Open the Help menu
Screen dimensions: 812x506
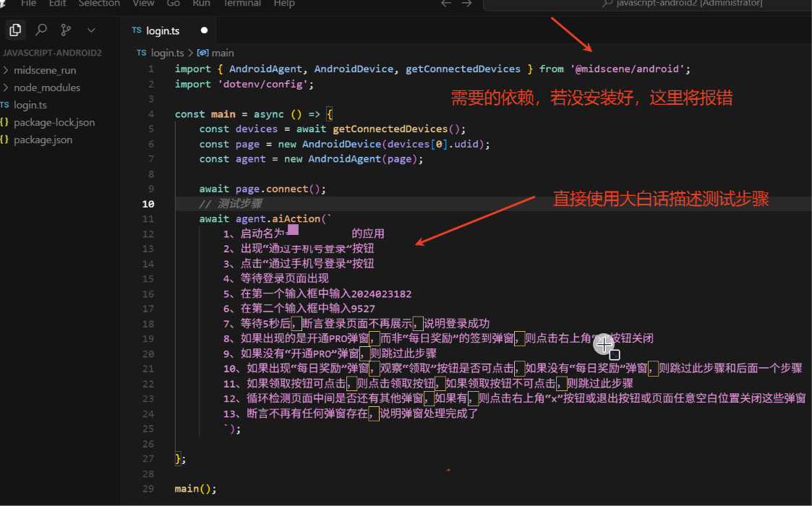pos(283,4)
